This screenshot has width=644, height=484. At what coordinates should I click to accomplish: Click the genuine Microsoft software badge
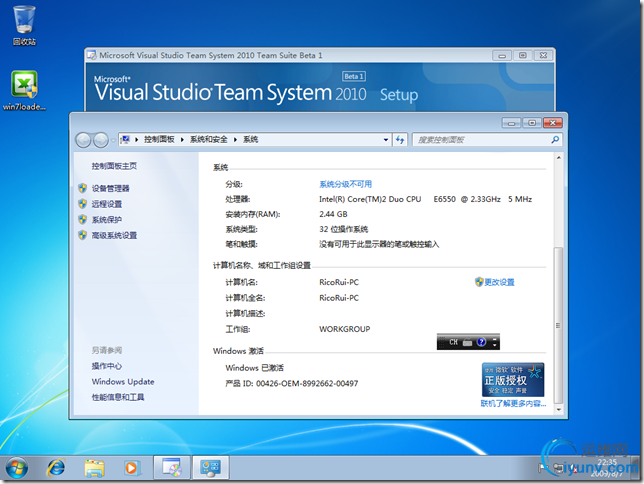pos(513,379)
